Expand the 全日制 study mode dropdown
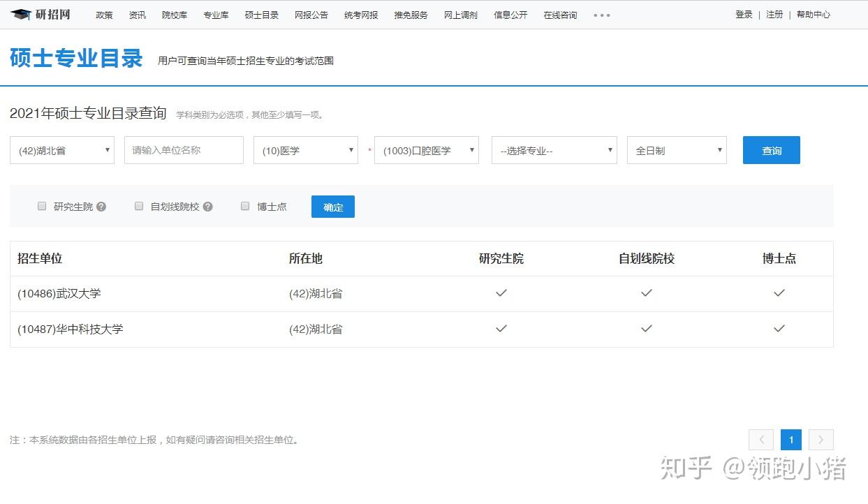 click(x=677, y=150)
